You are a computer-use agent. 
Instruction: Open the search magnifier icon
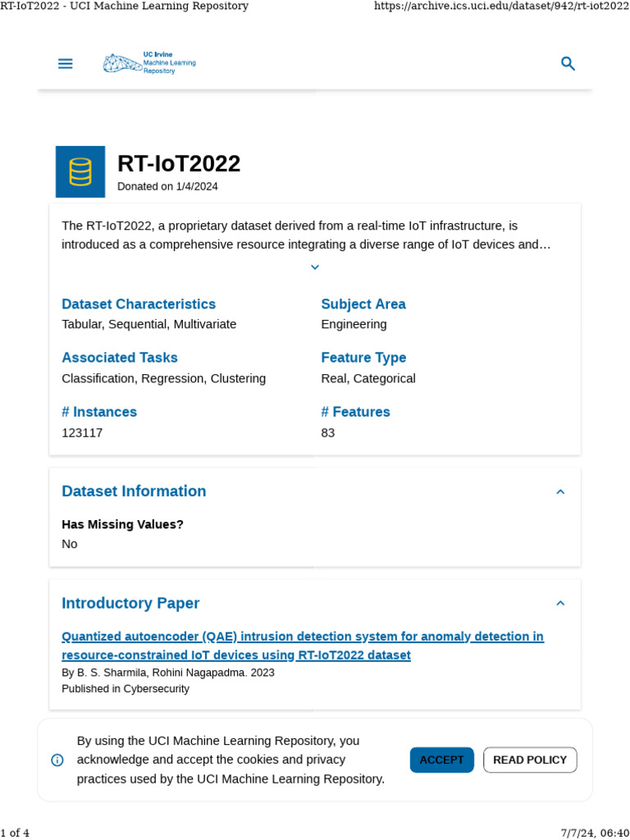point(568,64)
